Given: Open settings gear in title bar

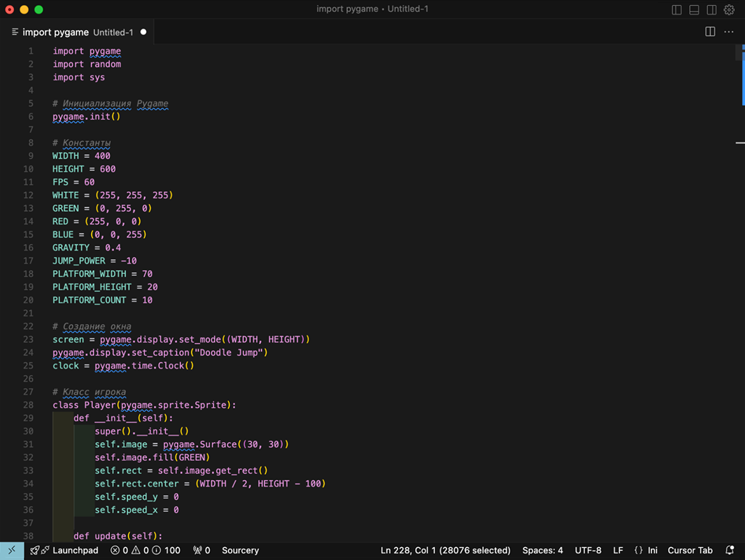Looking at the screenshot, I should click(x=729, y=10).
